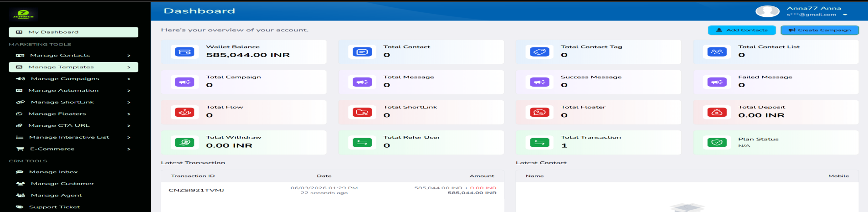This screenshot has width=868, height=212.
Task: Expand the E-Commerce submenu arrow
Action: pyautogui.click(x=129, y=149)
